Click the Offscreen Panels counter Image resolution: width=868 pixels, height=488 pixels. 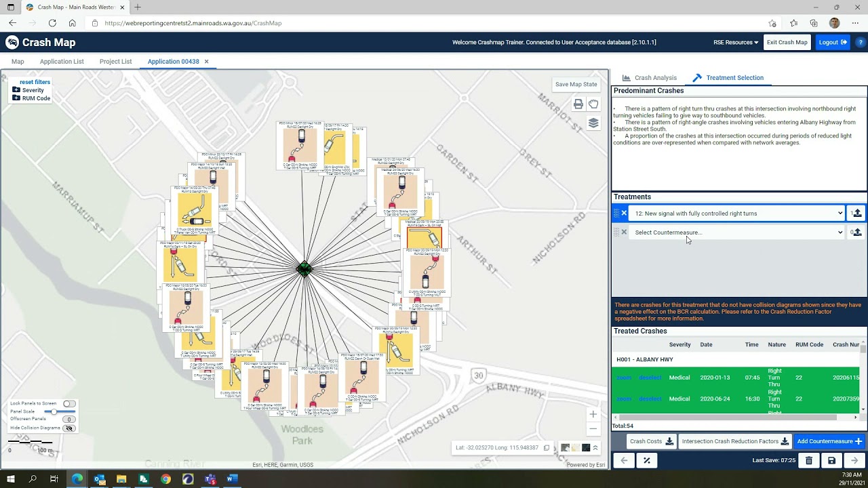pyautogui.click(x=68, y=420)
